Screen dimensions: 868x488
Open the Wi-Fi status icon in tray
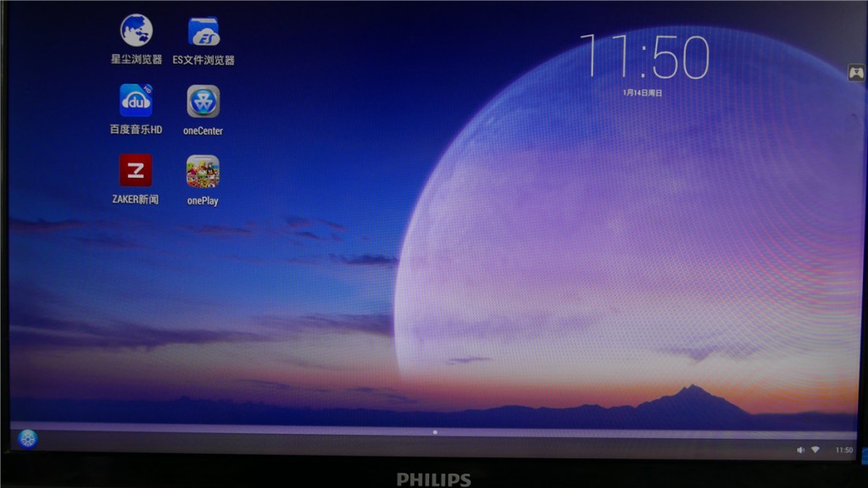tap(815, 450)
